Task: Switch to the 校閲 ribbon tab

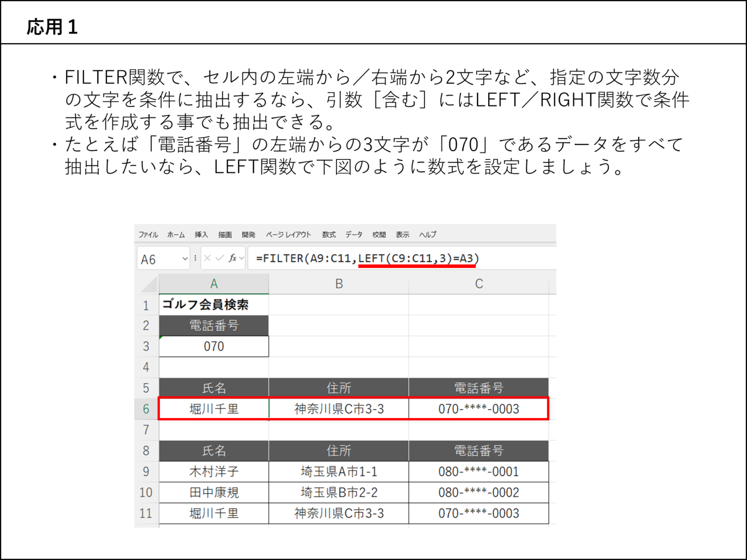Action: point(379,234)
